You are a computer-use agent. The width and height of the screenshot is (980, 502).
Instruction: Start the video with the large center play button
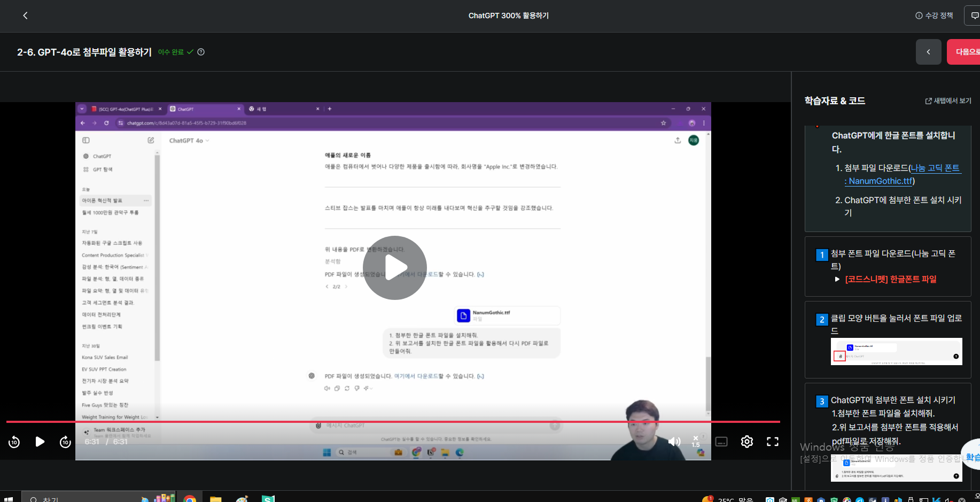point(395,268)
